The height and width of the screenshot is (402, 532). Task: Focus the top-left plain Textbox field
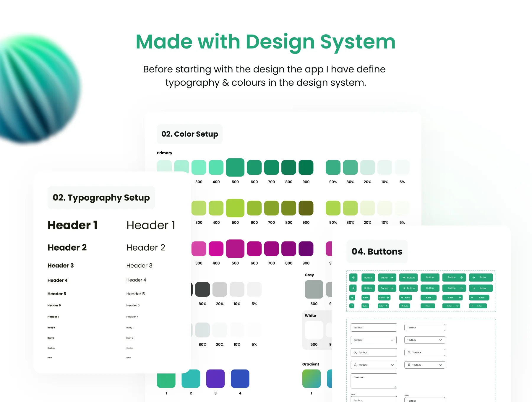point(374,328)
